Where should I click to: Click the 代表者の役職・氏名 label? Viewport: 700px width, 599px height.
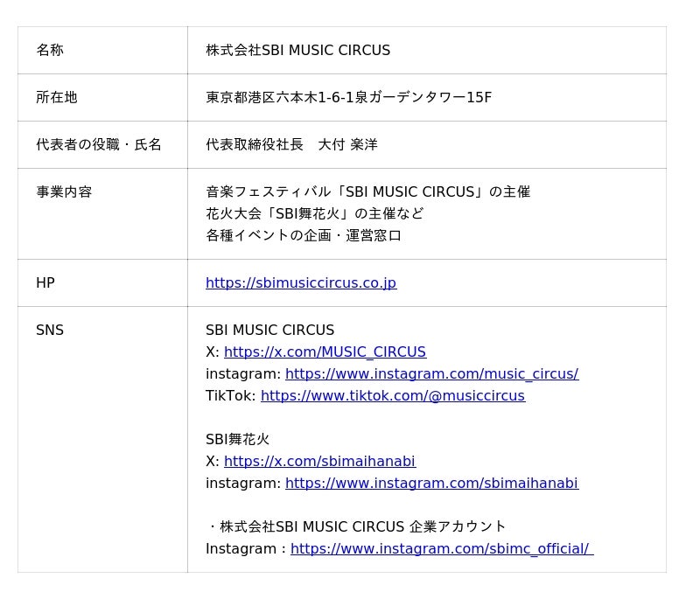99,145
